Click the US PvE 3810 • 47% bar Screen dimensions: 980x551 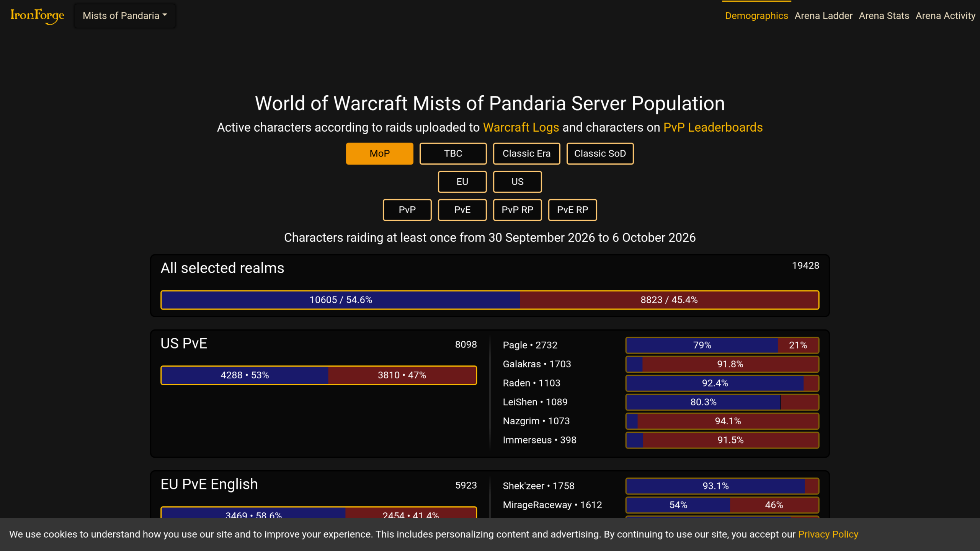(x=402, y=375)
